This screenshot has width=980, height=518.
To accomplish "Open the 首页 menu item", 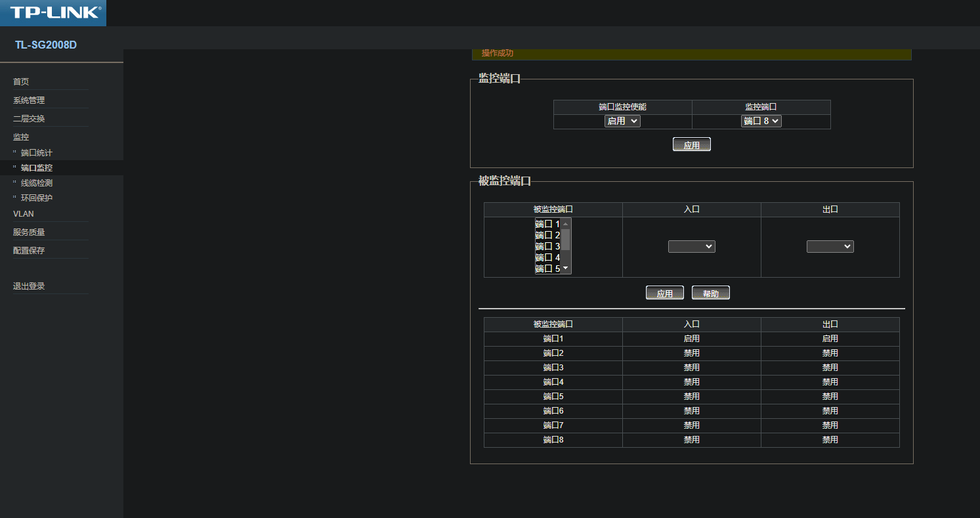I will 21,82.
